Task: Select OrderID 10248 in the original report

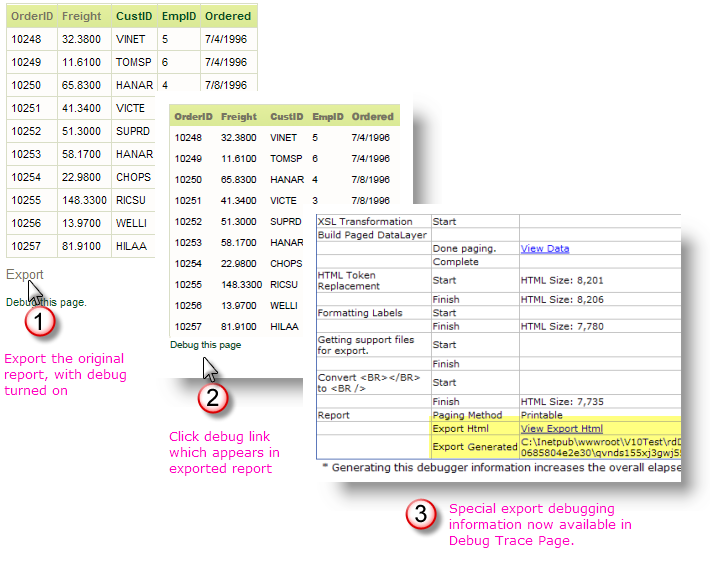Action: 26,39
